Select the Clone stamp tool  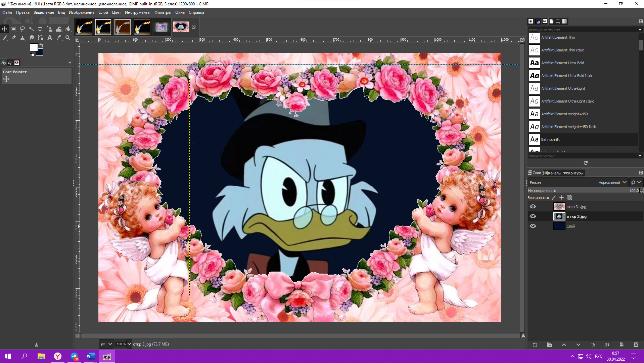point(22,38)
